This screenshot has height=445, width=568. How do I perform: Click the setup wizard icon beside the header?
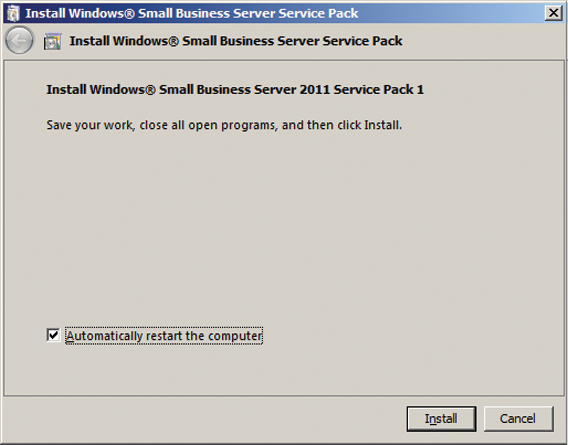click(x=53, y=41)
